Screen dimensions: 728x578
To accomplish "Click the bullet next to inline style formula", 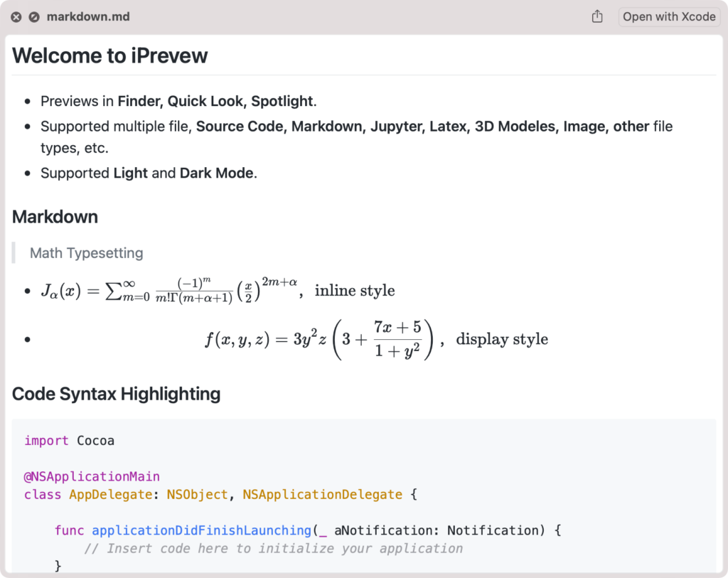I will pos(28,290).
